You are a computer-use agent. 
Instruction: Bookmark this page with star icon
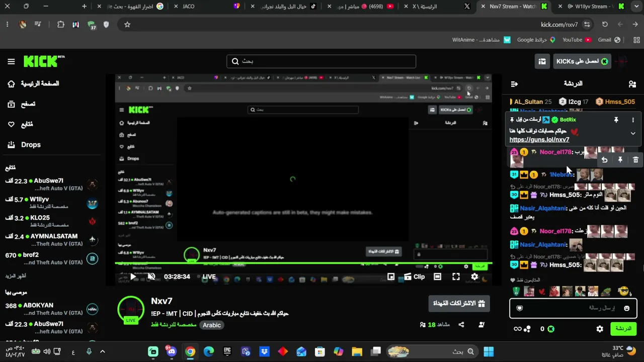tap(127, 24)
